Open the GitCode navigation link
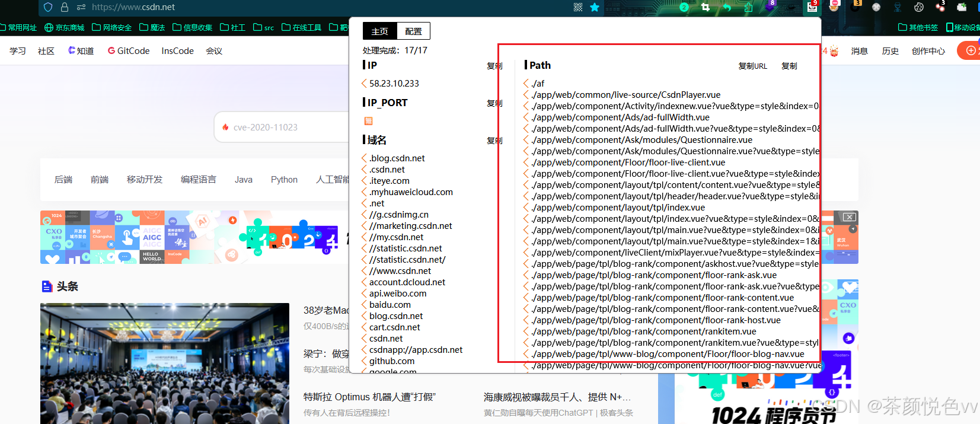 [x=129, y=51]
